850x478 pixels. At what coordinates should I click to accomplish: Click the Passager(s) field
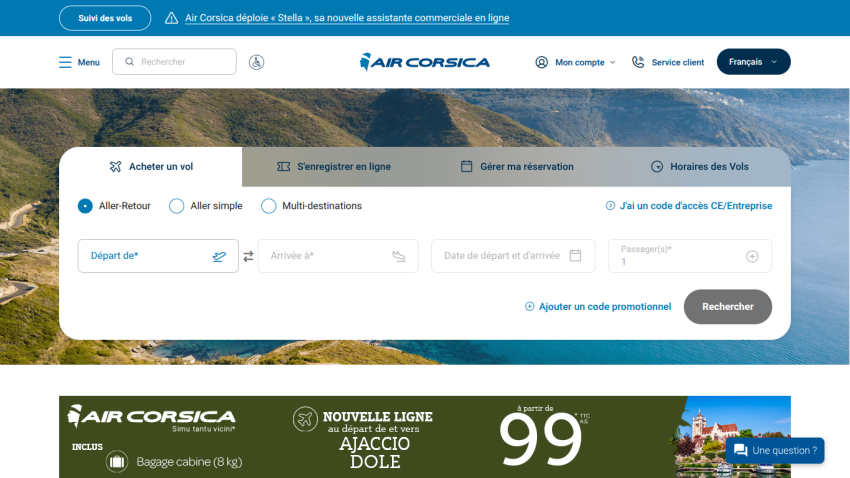[x=690, y=256]
